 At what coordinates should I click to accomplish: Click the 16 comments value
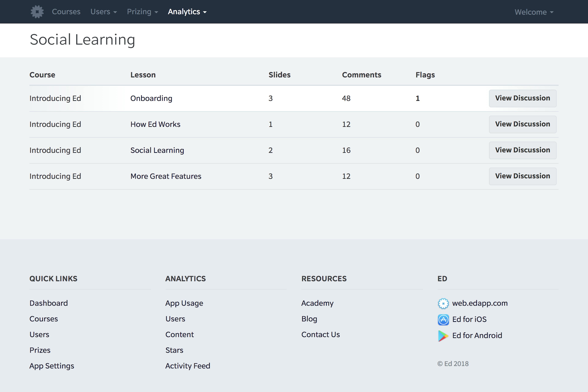[x=346, y=150]
